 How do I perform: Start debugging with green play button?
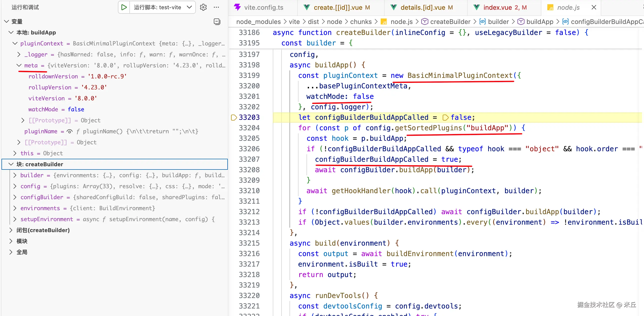[124, 7]
